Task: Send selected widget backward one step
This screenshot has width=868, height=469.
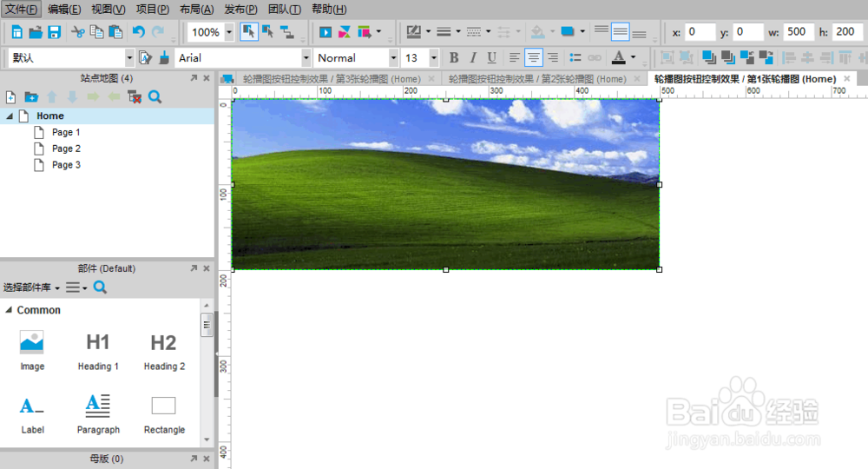Action: tap(766, 57)
